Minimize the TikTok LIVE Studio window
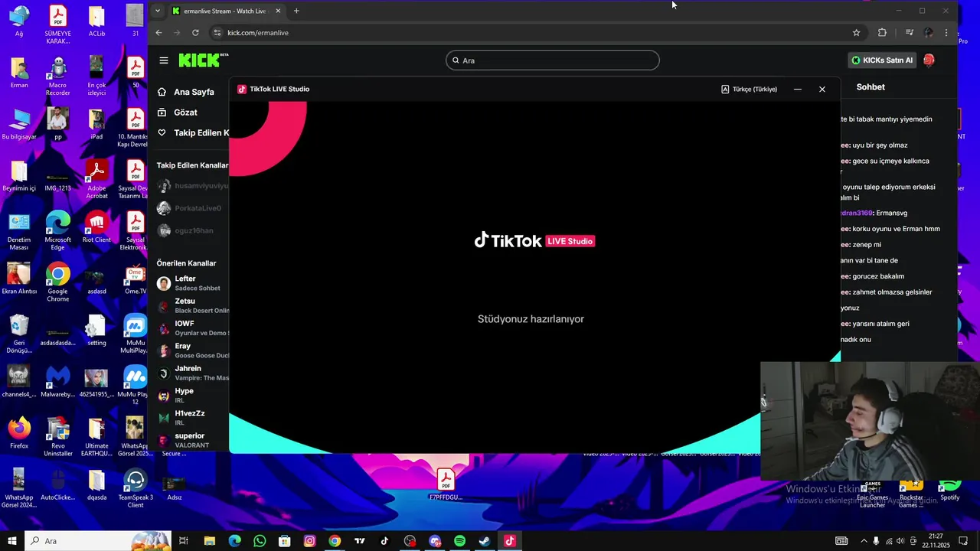Screen dimensions: 980x551 (x=797, y=90)
